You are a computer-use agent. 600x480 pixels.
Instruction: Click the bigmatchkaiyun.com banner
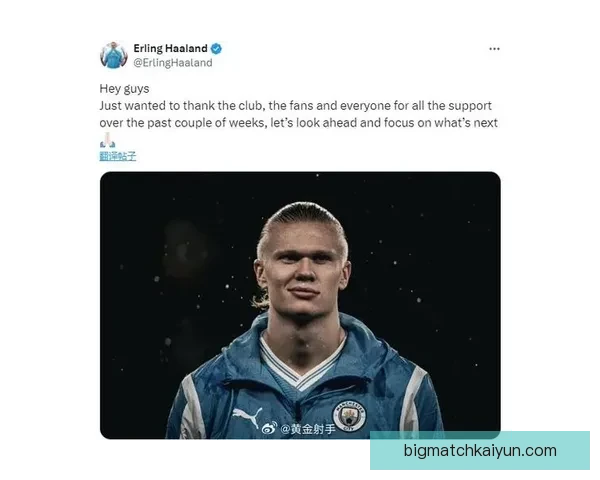[x=480, y=451]
